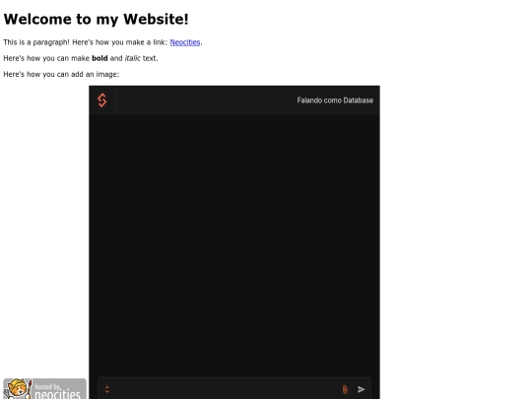Click the cat mascot on the Neocities badge
532x399 pixels.
coord(18,389)
